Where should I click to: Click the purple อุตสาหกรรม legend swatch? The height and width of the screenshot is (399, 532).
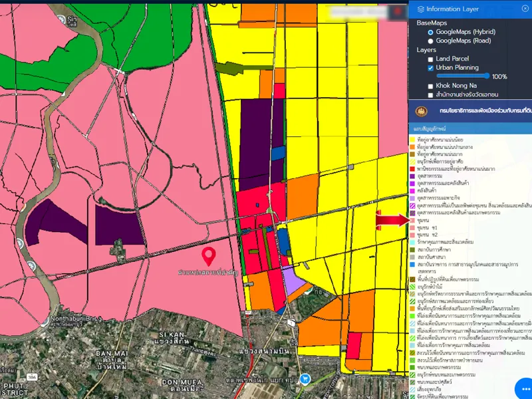[x=412, y=176]
